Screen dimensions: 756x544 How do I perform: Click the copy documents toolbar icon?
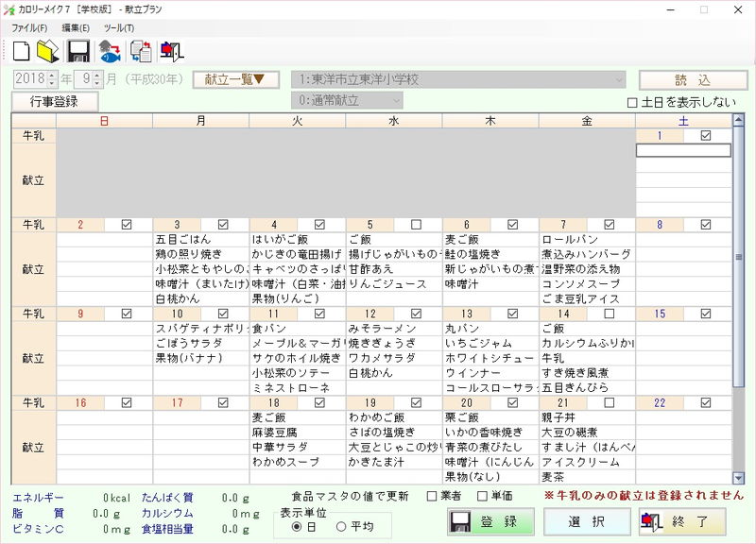[141, 51]
